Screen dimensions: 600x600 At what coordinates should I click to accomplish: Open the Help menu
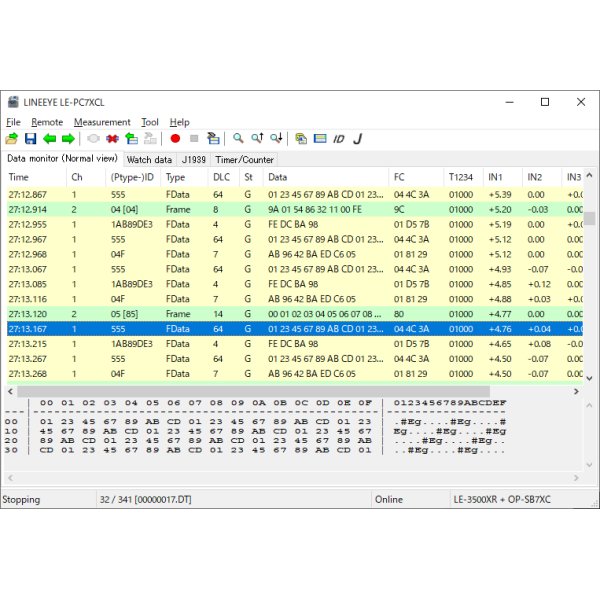click(x=179, y=122)
